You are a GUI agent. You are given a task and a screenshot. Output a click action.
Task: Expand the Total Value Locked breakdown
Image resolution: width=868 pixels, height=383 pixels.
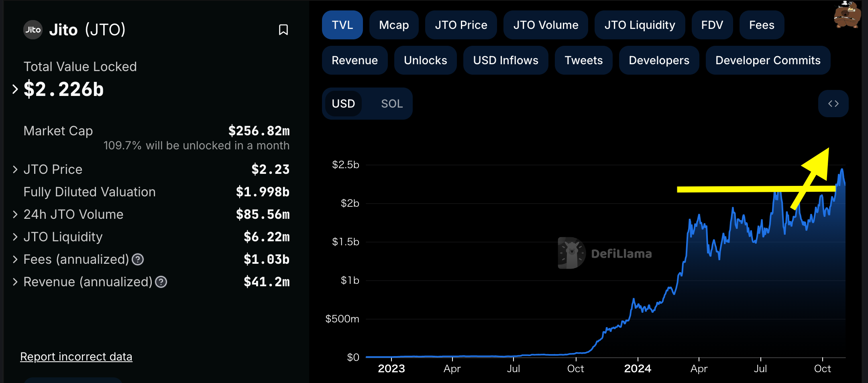point(15,89)
